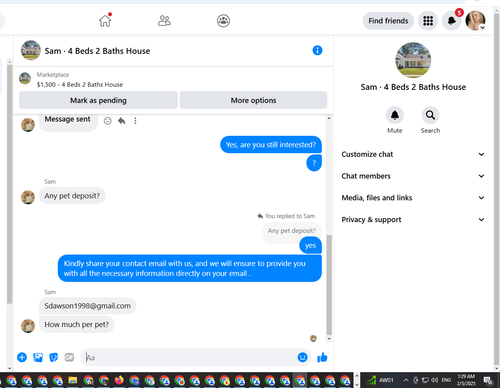The height and width of the screenshot is (388, 500).
Task: Open the Marketplace listing $1,500 4 Beds link
Action: [x=80, y=85]
